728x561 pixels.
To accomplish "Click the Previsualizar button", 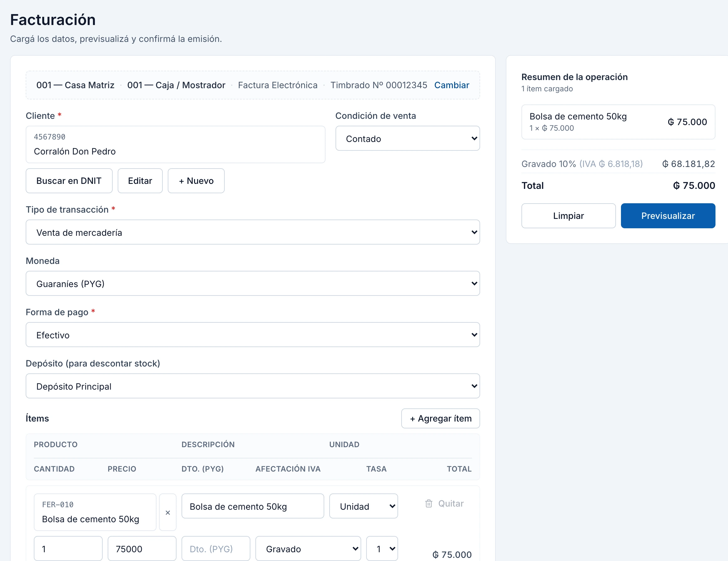I will coord(668,215).
